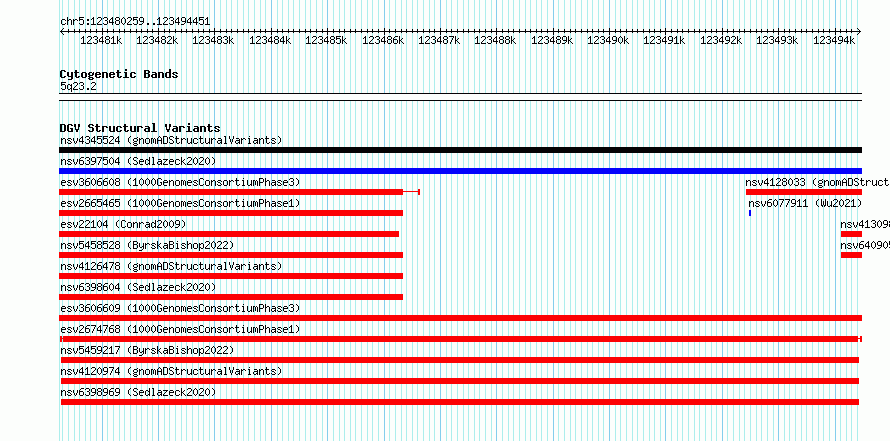Click the 123494k ruler tick label
Image resolution: width=890 pixels, height=441 pixels.
pyautogui.click(x=834, y=40)
